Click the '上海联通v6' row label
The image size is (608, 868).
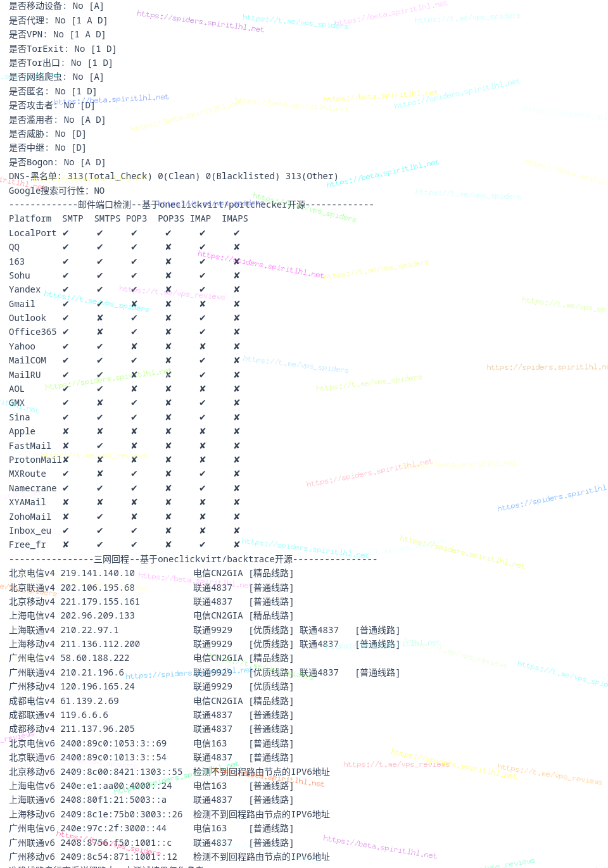coord(32,800)
